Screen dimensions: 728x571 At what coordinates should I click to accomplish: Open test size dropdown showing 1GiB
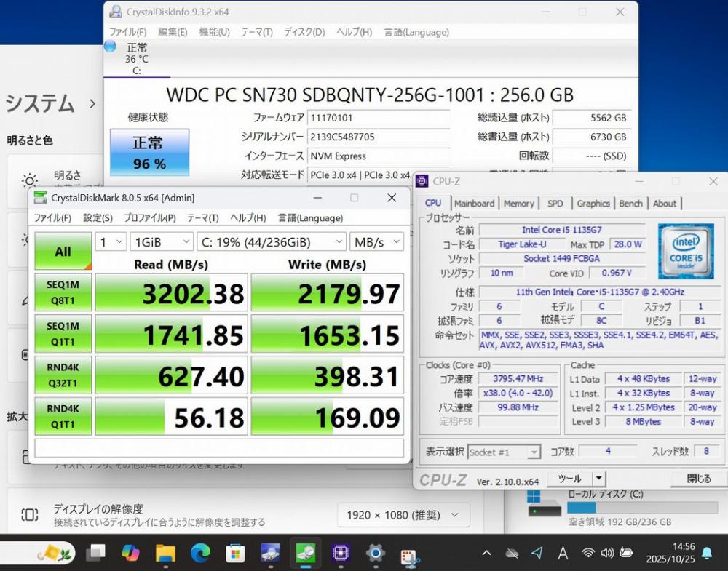point(162,242)
